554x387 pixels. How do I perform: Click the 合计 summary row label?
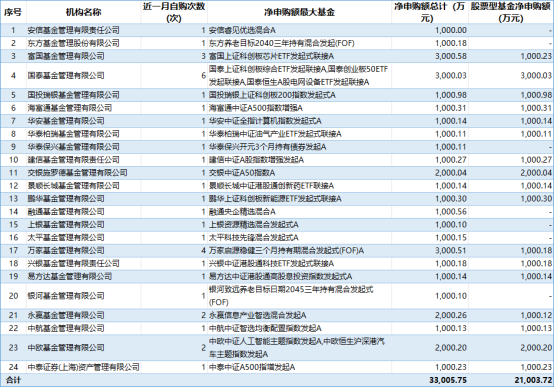pos(13,380)
